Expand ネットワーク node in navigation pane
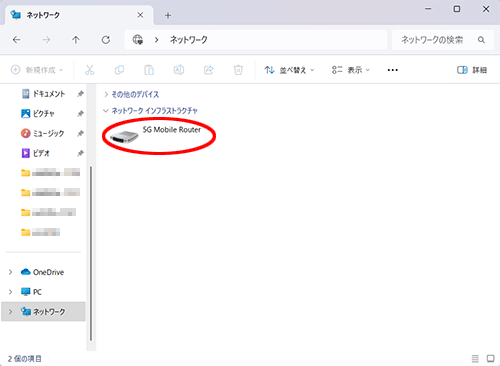500x366 pixels. (x=10, y=312)
